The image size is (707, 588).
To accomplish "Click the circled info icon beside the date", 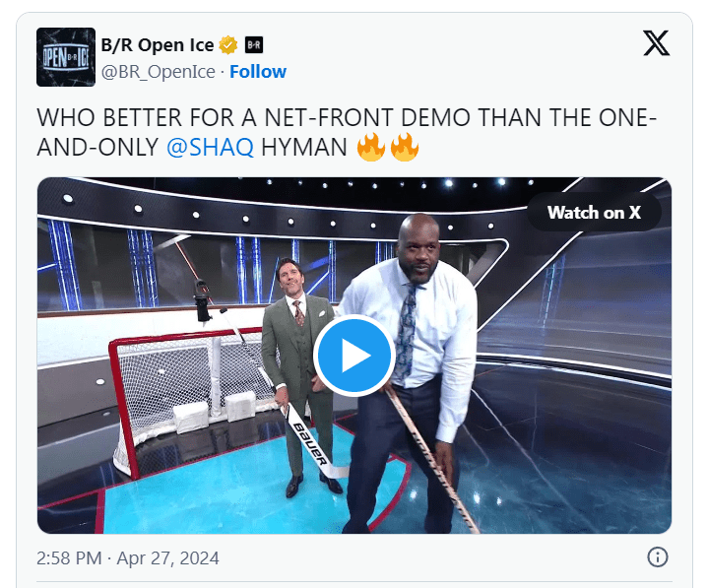I will [x=658, y=557].
